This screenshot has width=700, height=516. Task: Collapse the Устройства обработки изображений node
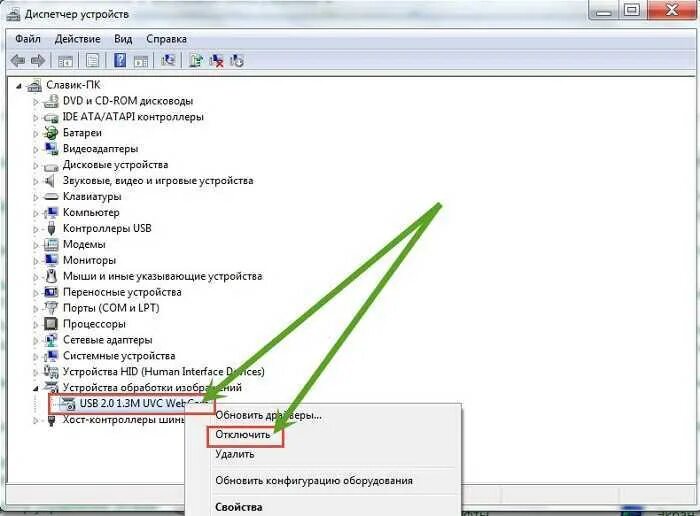36,388
